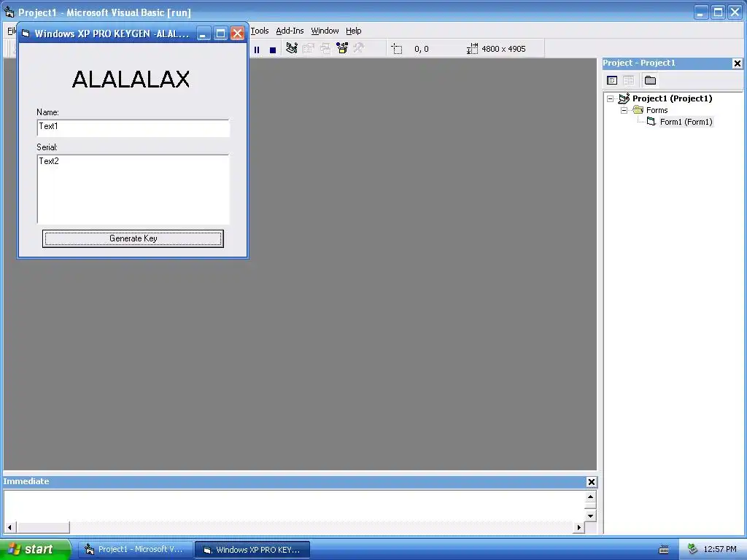747x560 pixels.
Task: Click Immediate window scroll down arrow
Action: pyautogui.click(x=590, y=516)
